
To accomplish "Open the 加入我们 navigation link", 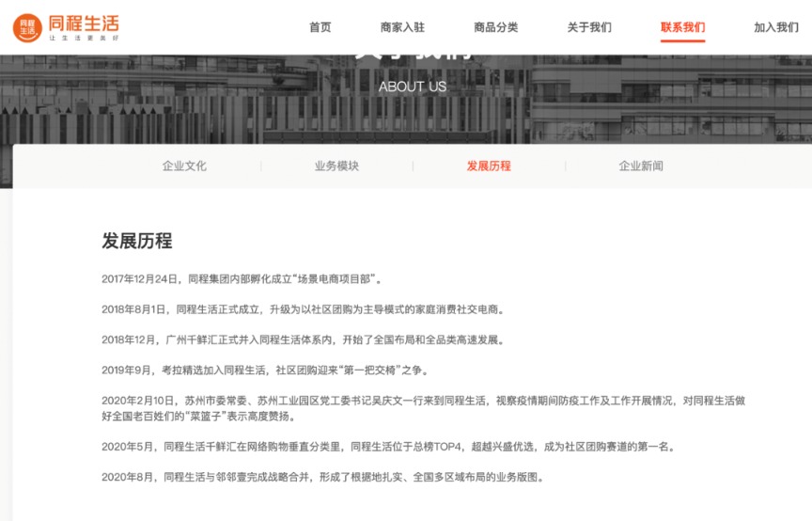I will 775,27.
